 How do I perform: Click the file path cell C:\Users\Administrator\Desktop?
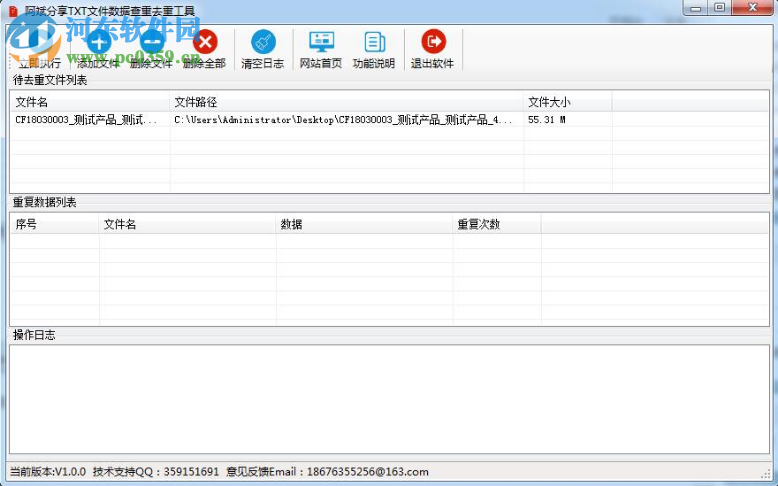pyautogui.click(x=343, y=120)
